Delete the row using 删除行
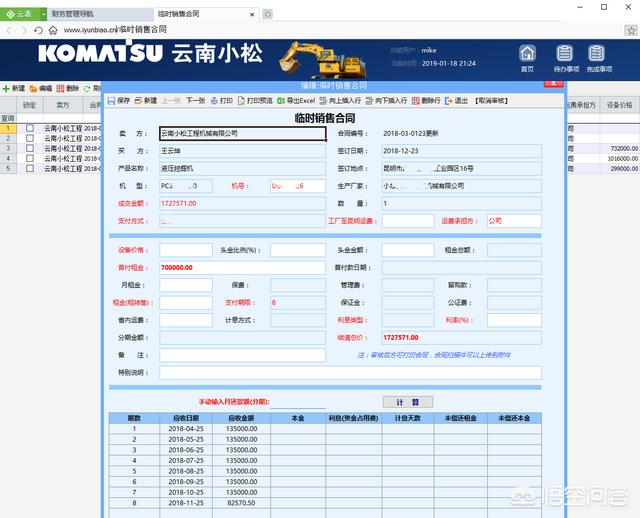This screenshot has width=640, height=518. [426, 101]
